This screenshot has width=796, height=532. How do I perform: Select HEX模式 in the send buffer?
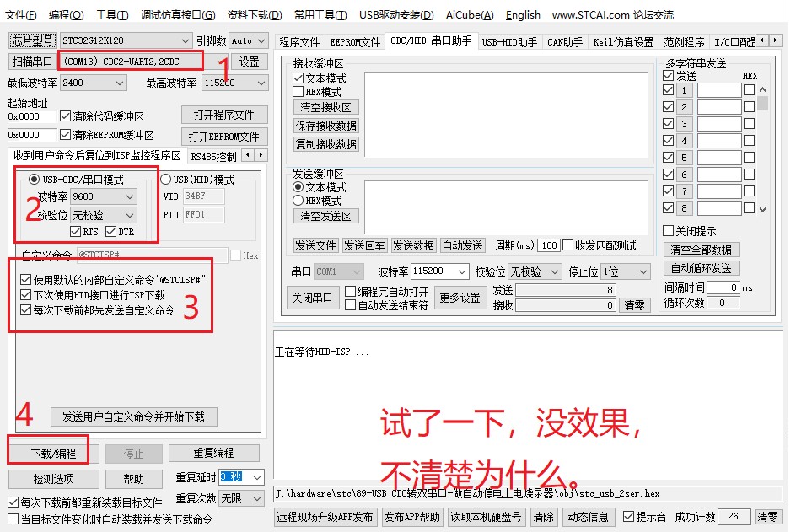coord(298,201)
